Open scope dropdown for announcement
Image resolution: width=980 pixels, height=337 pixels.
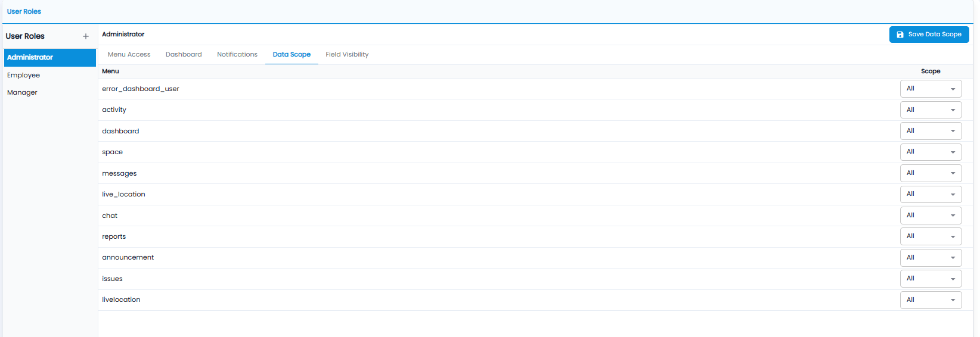tap(931, 258)
